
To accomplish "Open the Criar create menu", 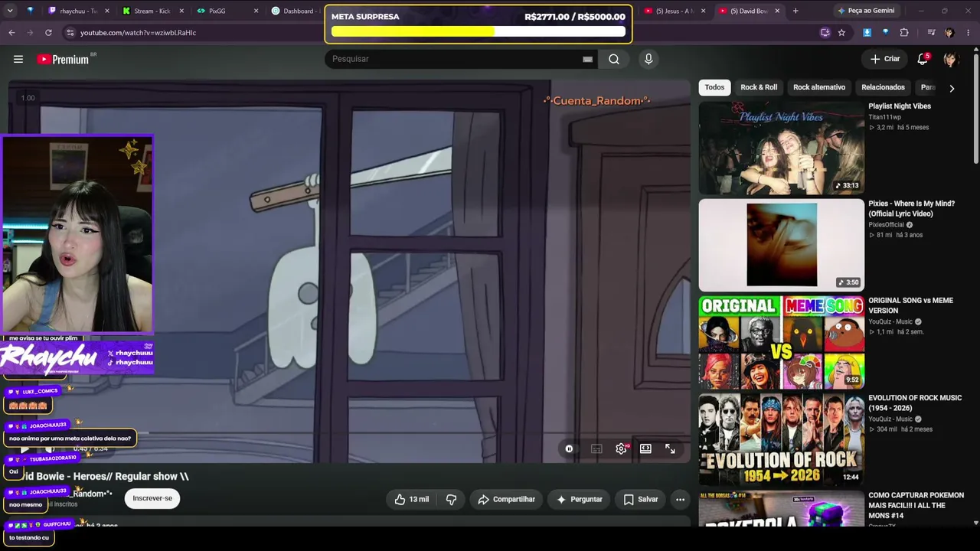I will coord(885,59).
